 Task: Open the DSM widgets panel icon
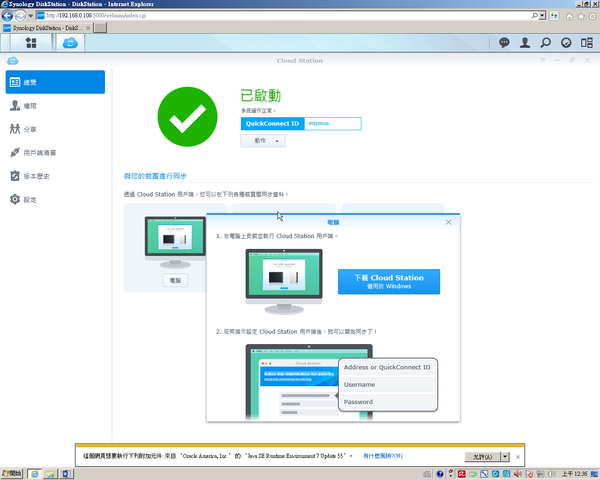pyautogui.click(x=566, y=42)
